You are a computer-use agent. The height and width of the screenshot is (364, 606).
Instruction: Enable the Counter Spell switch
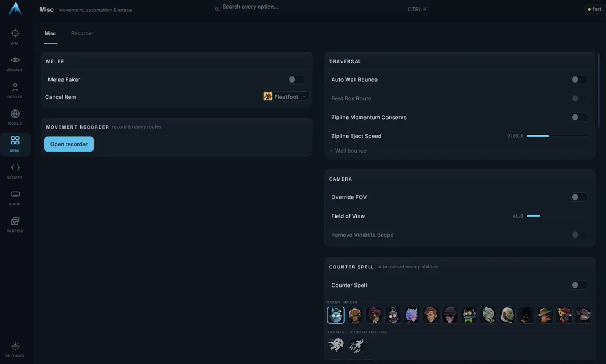(x=579, y=285)
